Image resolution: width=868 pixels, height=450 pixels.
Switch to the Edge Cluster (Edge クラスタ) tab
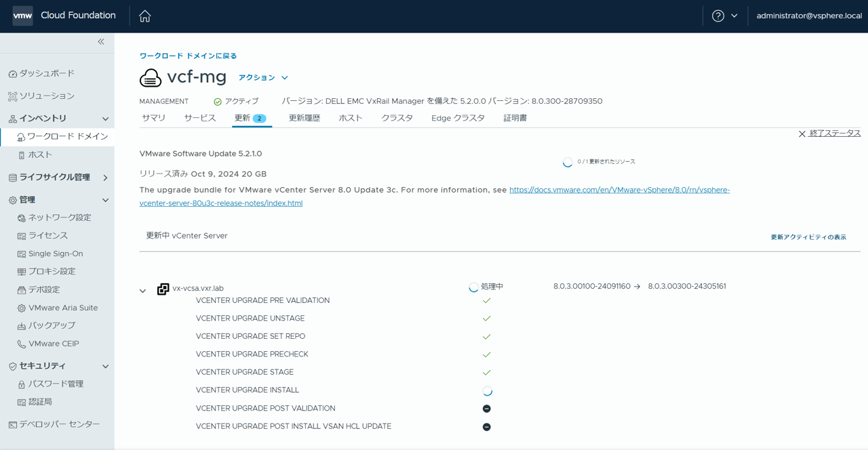pos(458,118)
